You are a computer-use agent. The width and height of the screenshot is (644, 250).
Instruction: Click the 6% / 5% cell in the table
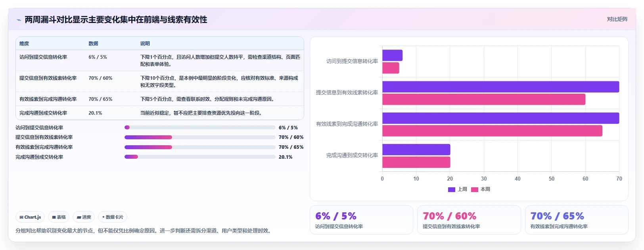(98, 57)
